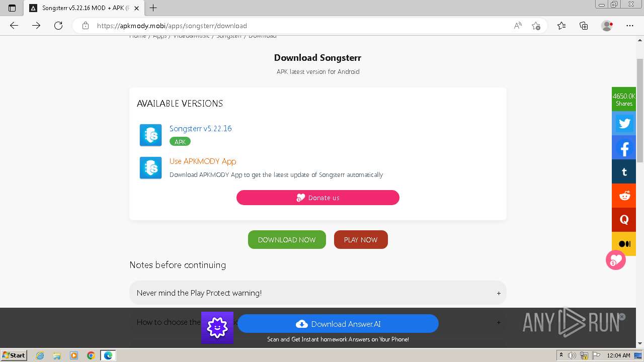This screenshot has width=644, height=362.
Task: Click the Songsterr v5.22.16 app icon
Action: (150, 135)
